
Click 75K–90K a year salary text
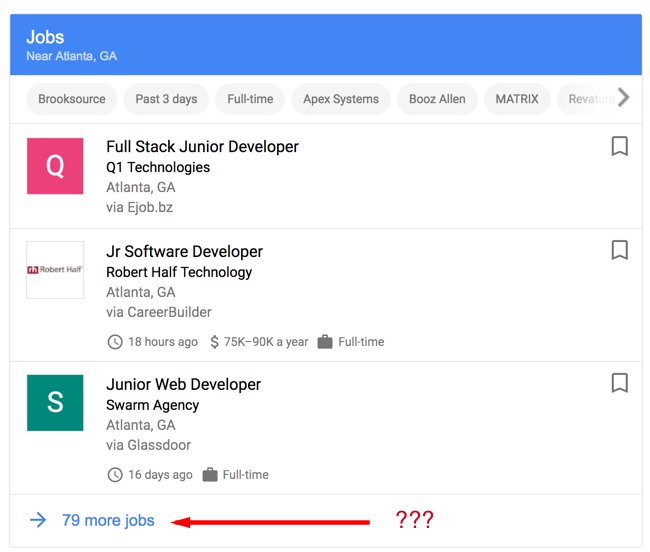click(266, 342)
